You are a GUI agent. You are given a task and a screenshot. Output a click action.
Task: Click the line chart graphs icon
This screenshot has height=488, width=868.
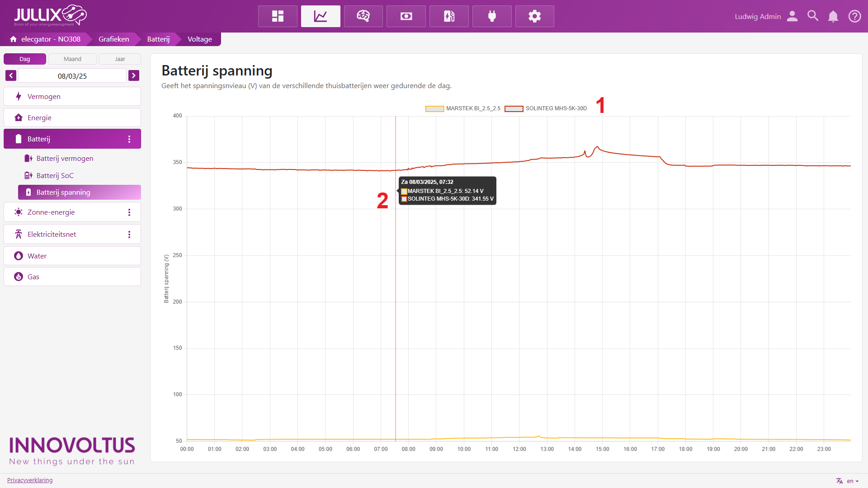(x=321, y=16)
